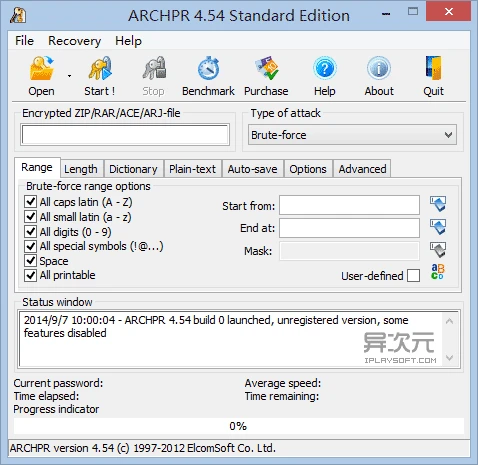Open the custom charset aBc icon
The image size is (478, 465).
(x=438, y=272)
